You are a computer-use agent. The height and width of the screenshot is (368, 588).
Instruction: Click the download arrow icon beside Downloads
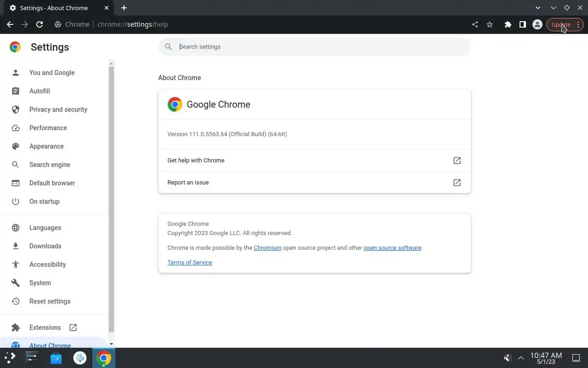16,246
